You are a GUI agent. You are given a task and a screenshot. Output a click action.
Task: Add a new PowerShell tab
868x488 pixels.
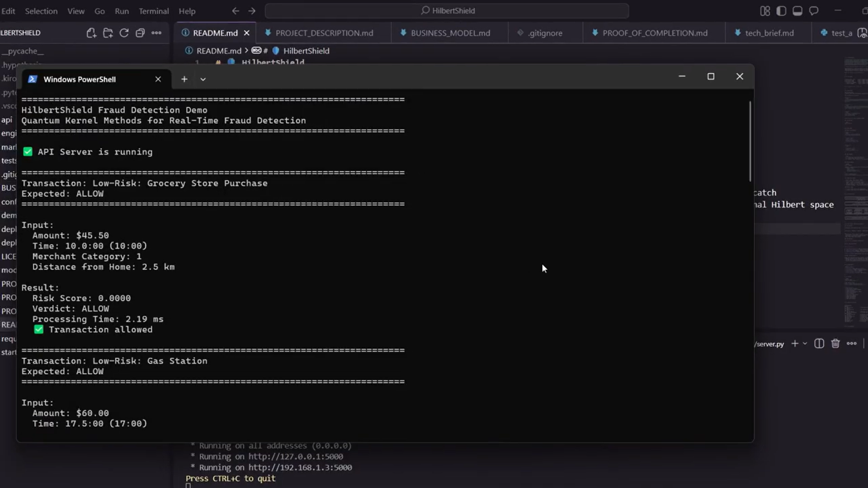(x=184, y=79)
